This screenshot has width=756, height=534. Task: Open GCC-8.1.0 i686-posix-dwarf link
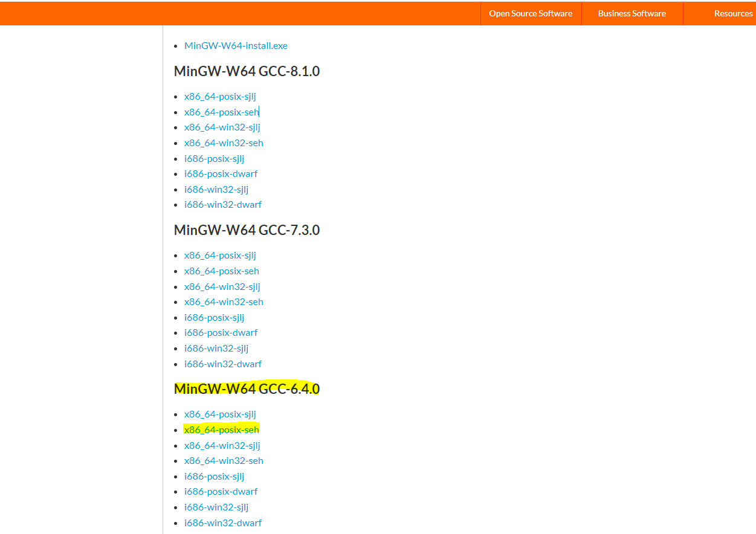[x=221, y=174]
